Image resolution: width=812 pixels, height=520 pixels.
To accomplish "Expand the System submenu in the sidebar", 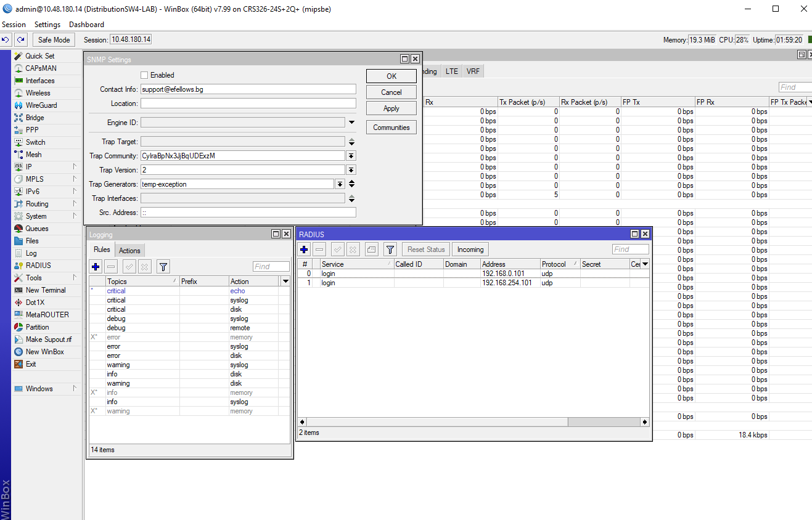I will point(75,216).
